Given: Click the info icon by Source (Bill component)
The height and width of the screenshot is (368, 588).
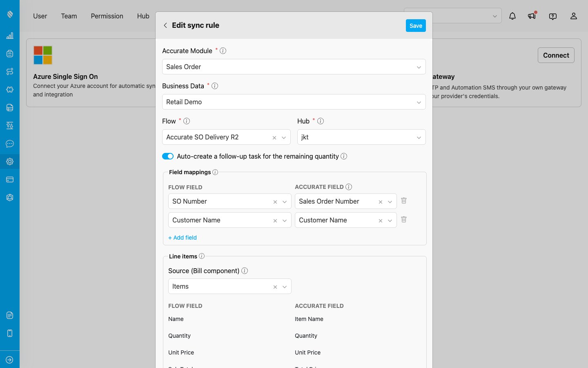Looking at the screenshot, I should click(245, 271).
